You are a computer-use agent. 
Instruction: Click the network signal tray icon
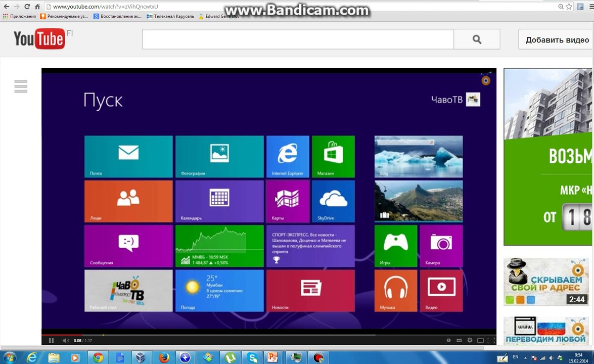542,357
